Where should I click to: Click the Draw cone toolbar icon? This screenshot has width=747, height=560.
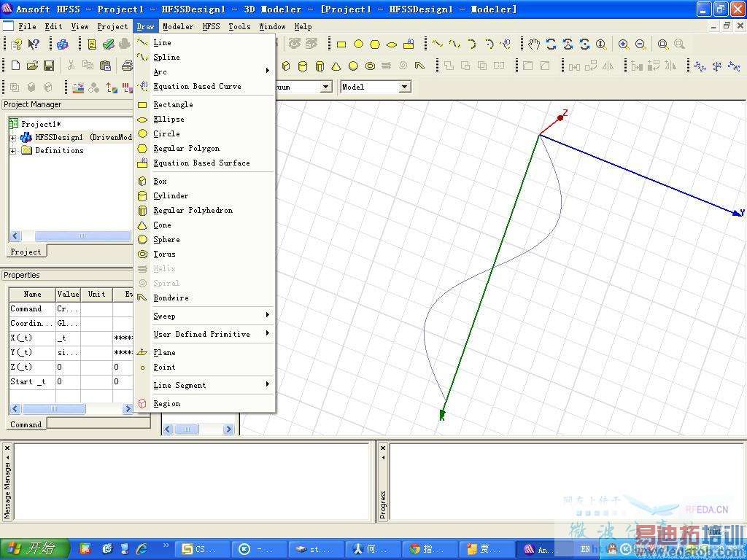click(x=336, y=66)
